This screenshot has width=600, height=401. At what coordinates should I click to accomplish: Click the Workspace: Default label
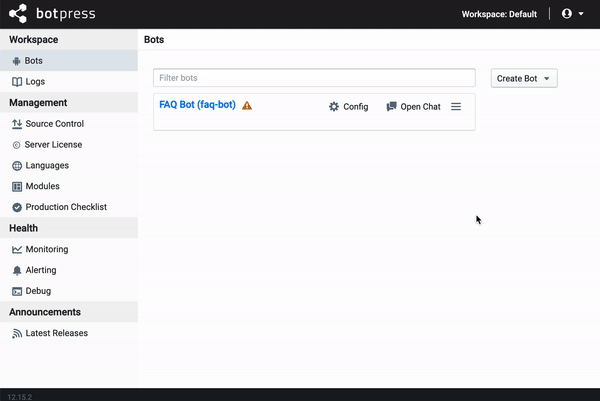499,14
